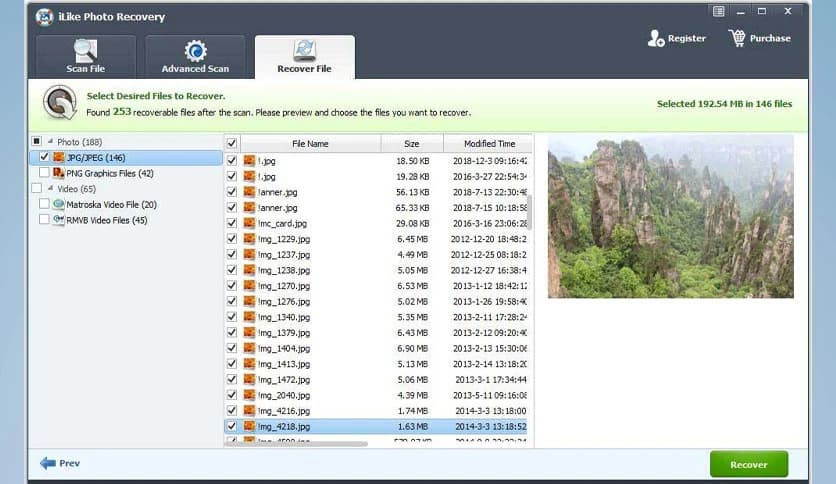This screenshot has width=836, height=484.
Task: Click the file icon of !mg_2040.jpg
Action: point(249,395)
